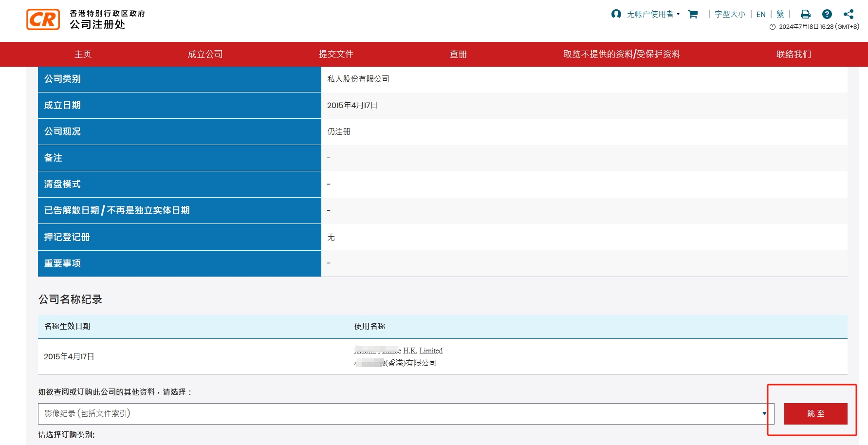Click the dropdown arrow in the select box
Screen dimensions: 868x445
764,413
